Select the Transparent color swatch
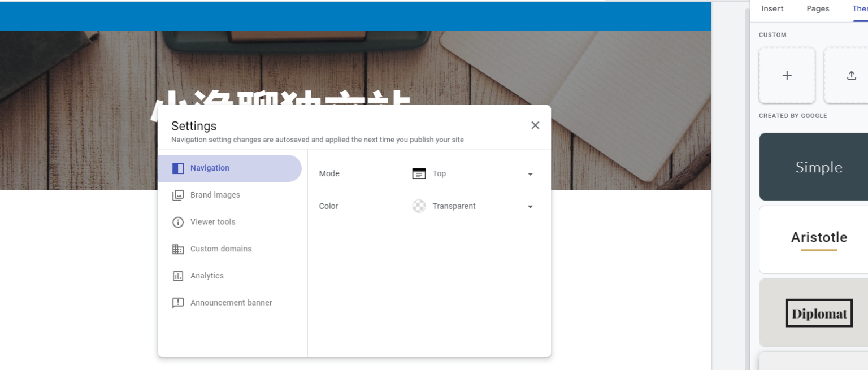 pyautogui.click(x=419, y=206)
